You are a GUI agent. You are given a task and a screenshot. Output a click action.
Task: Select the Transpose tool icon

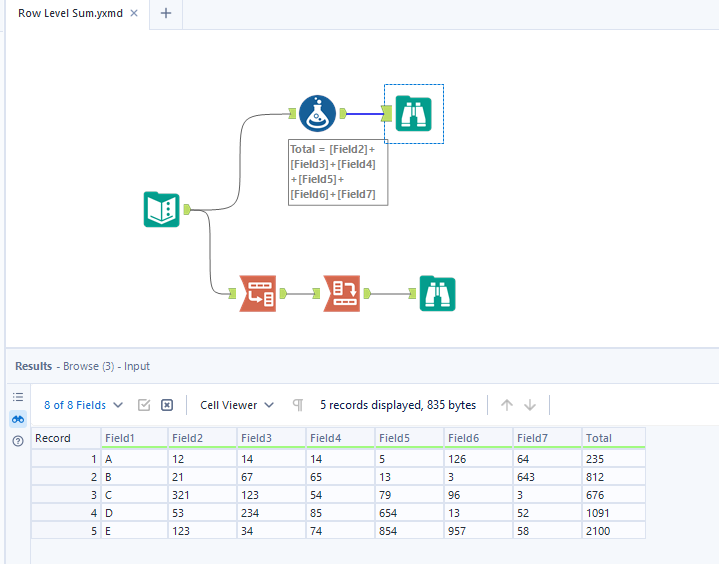pos(257,293)
